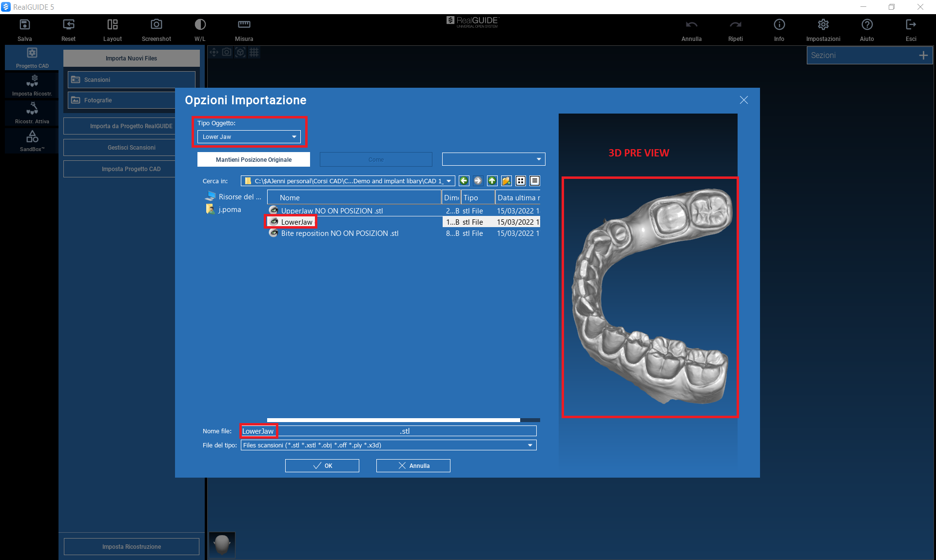Open the Tipo Oggetto Lower Jaw dropdown
Image resolution: width=936 pixels, height=560 pixels.
249,137
